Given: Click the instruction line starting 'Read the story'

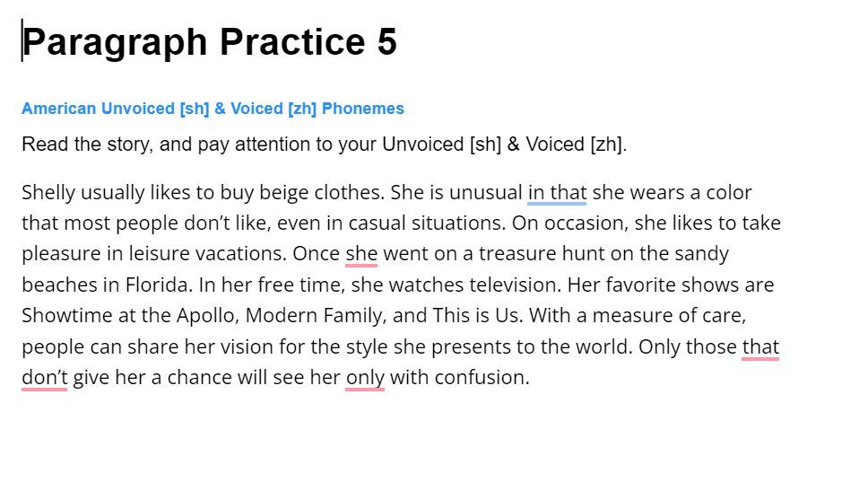Looking at the screenshot, I should point(325,145).
